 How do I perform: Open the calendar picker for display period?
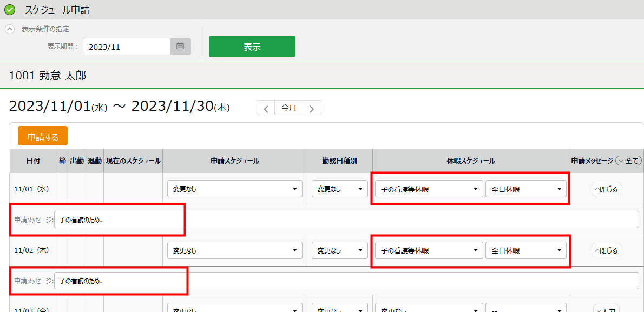180,47
